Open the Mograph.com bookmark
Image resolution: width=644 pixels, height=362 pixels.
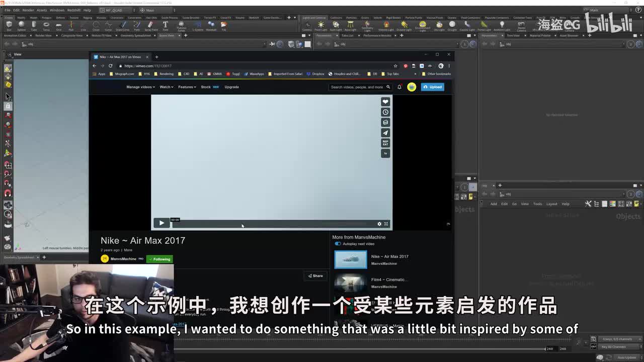[x=122, y=74]
